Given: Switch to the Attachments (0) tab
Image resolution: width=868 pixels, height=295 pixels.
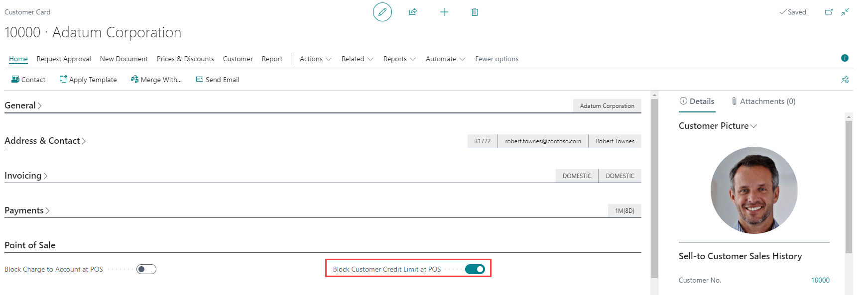Looking at the screenshot, I should (763, 101).
